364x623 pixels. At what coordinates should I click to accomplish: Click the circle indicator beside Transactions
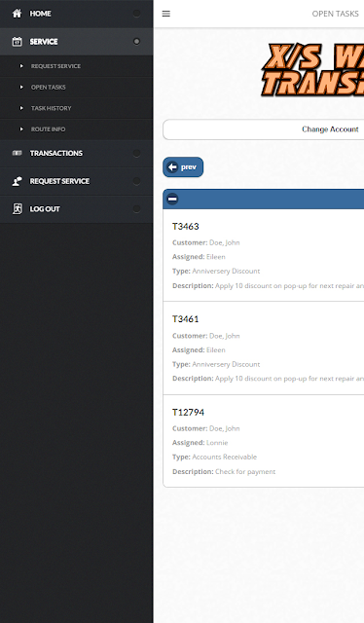[x=136, y=153]
